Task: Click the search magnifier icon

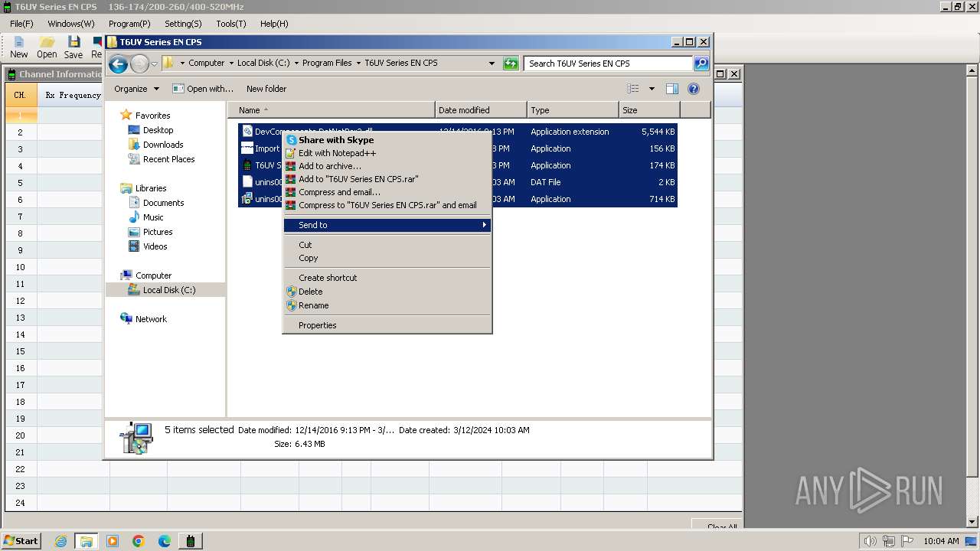Action: click(x=701, y=64)
